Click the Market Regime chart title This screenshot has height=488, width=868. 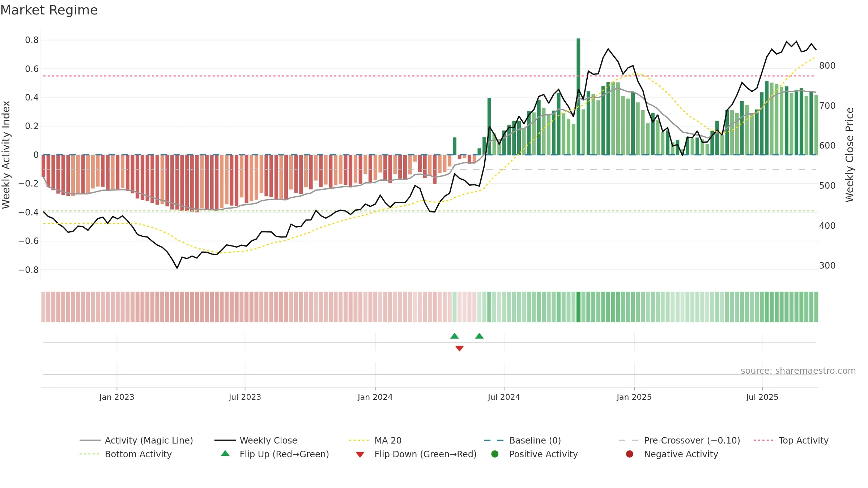(x=49, y=10)
